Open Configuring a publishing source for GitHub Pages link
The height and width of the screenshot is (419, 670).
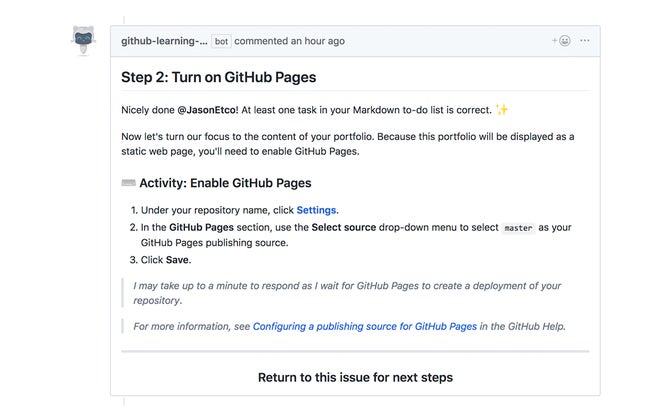click(365, 326)
